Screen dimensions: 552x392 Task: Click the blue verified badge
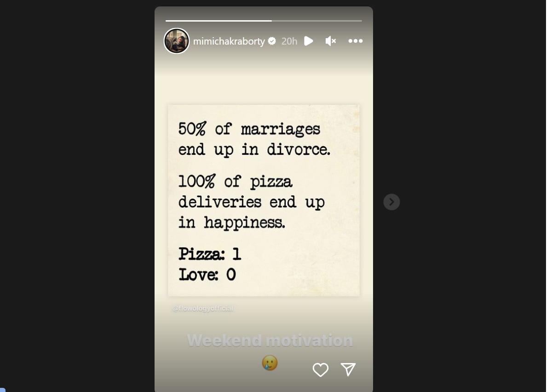click(x=272, y=41)
